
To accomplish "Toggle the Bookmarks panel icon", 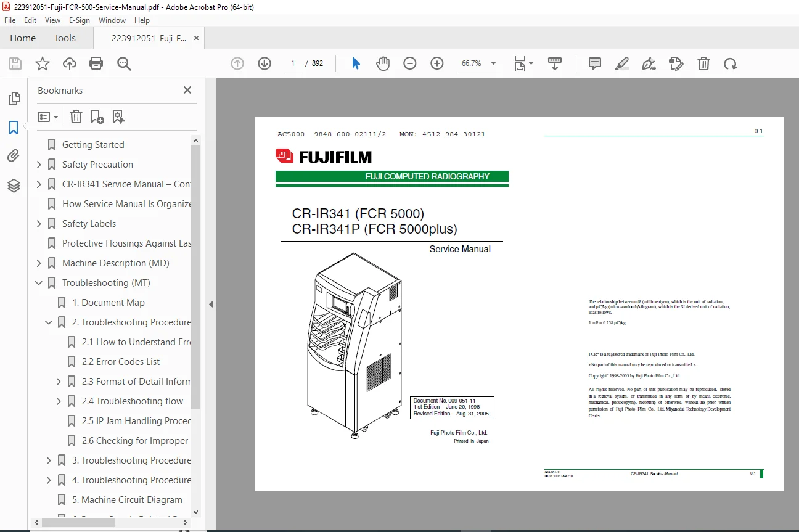I will (x=14, y=128).
